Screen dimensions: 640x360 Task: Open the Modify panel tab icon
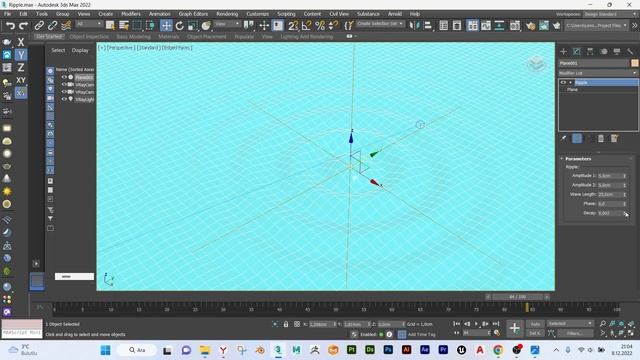[577, 51]
